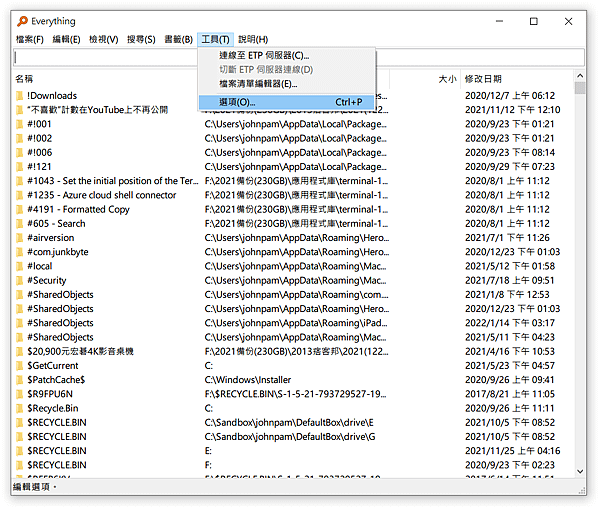Click the scrollbar down arrow
The height and width of the screenshot is (508, 600).
click(580, 472)
